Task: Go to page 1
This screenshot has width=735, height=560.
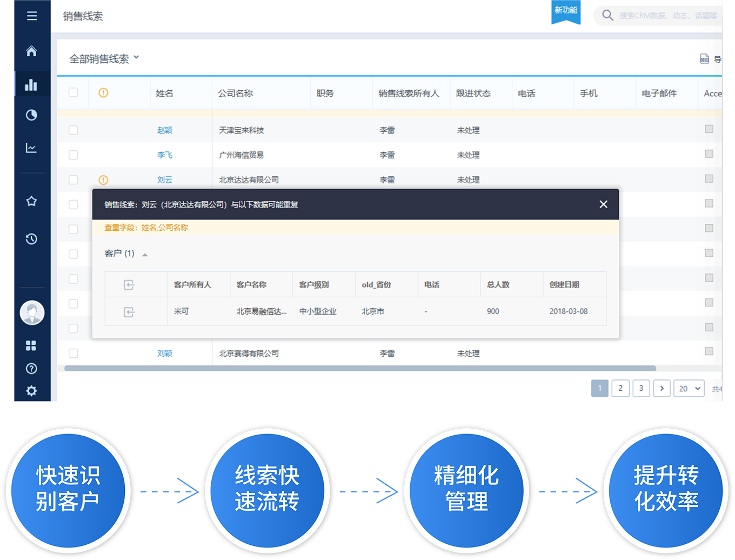Action: (x=599, y=388)
